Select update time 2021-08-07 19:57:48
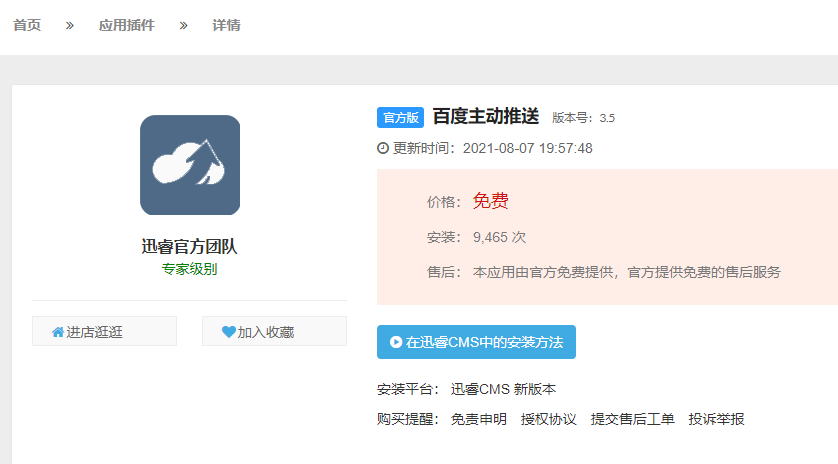The width and height of the screenshot is (838, 464). tap(527, 148)
